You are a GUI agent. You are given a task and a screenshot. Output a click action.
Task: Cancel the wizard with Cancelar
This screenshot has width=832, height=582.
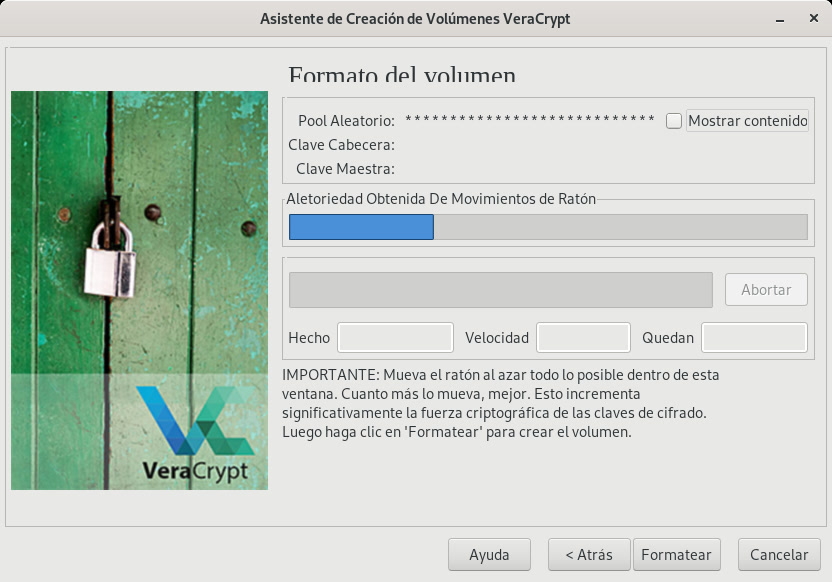[x=779, y=554]
